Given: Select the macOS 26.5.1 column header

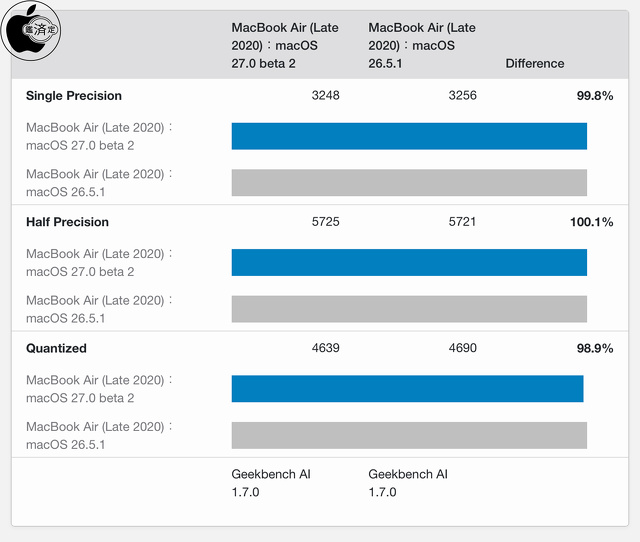Looking at the screenshot, I should [x=422, y=45].
